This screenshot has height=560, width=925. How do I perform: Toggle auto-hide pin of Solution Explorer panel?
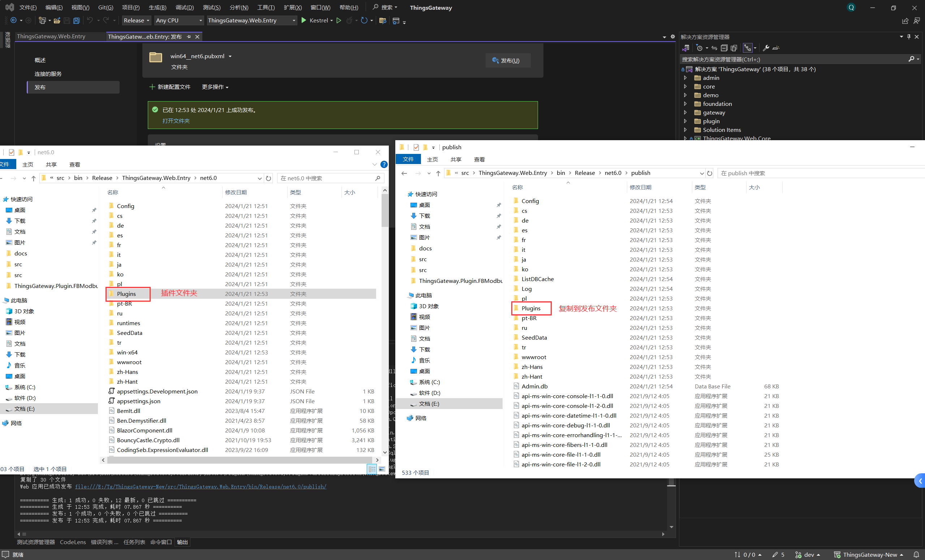click(x=908, y=37)
